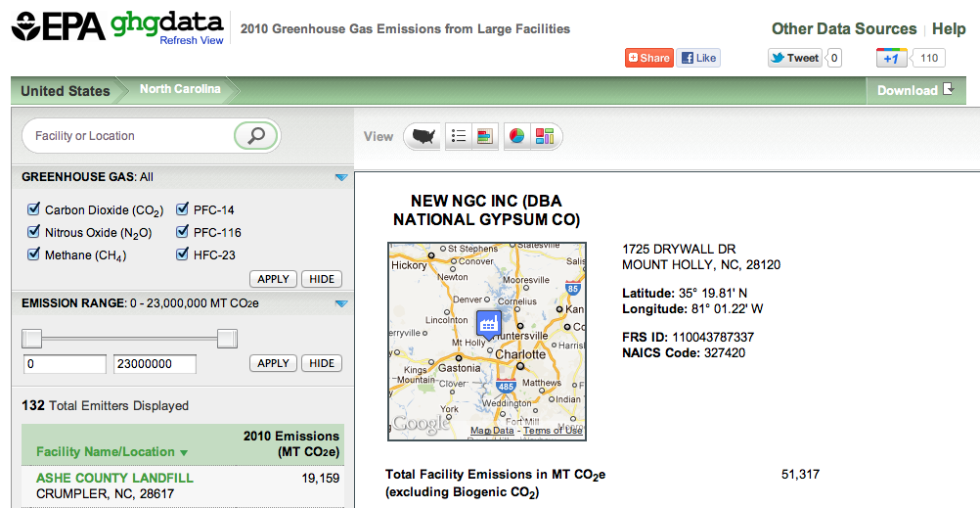This screenshot has height=508, width=980.
Task: Uncheck the HFC-23 checkbox
Action: click(183, 254)
